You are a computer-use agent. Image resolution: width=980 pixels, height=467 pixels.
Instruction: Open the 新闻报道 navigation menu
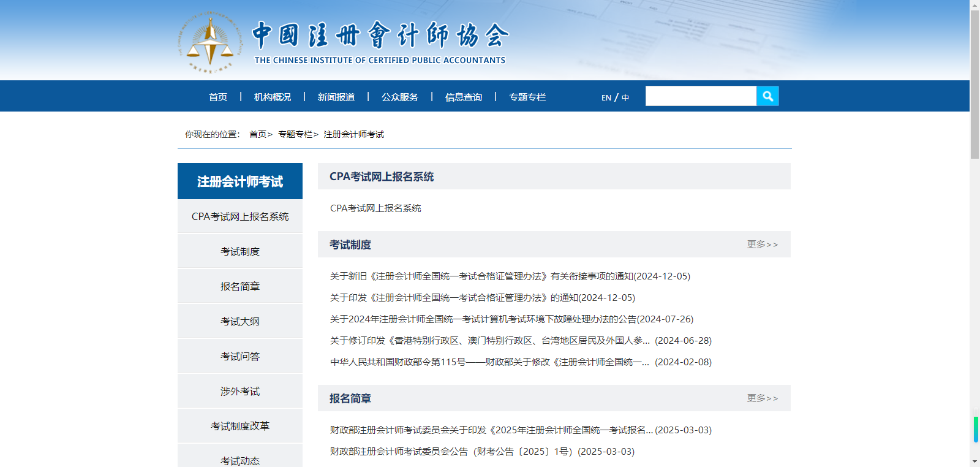(x=336, y=97)
